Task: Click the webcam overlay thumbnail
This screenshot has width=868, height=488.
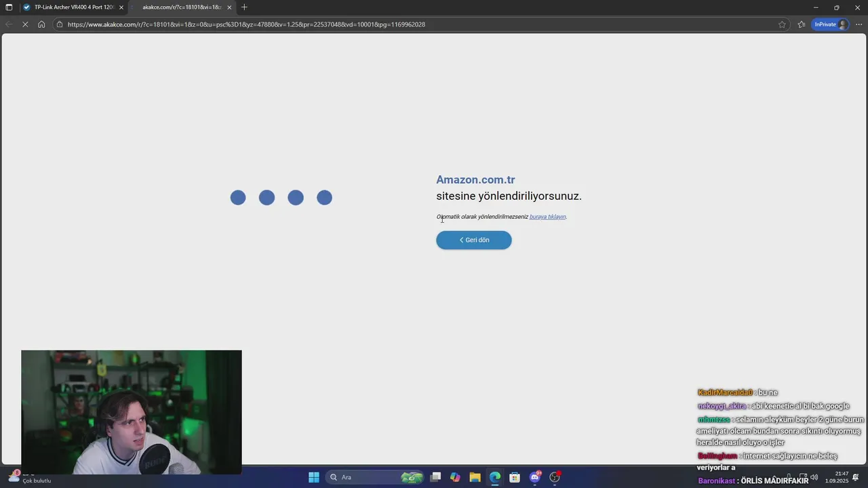Action: [132, 412]
